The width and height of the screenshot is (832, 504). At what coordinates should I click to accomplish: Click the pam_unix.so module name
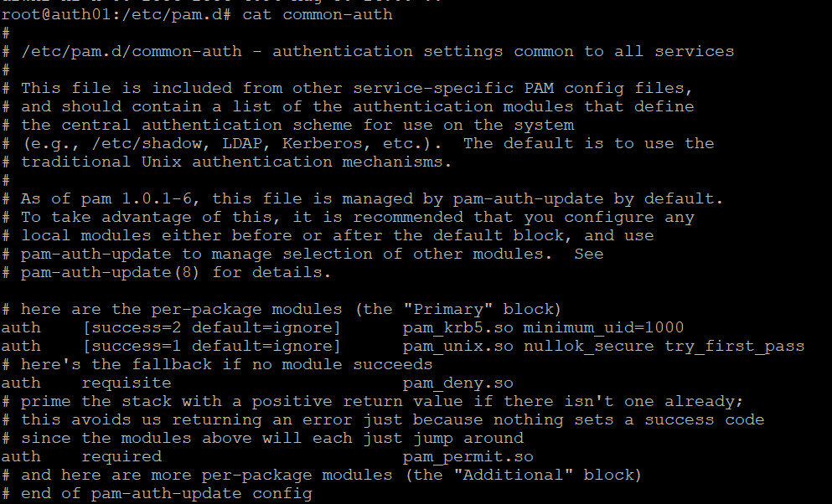pos(458,346)
